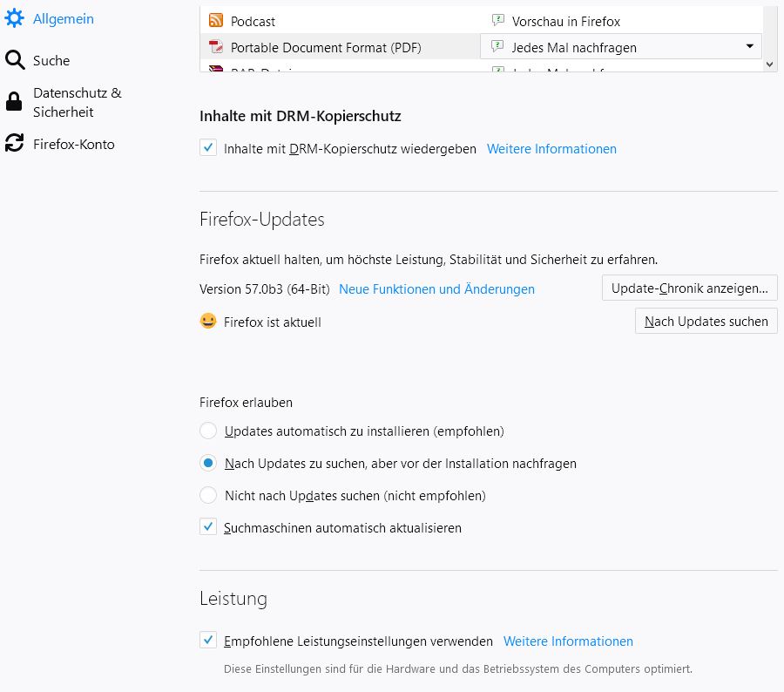Open the Firefox-Konto settings category
Viewport: 784px width, 692px height.
tap(73, 144)
